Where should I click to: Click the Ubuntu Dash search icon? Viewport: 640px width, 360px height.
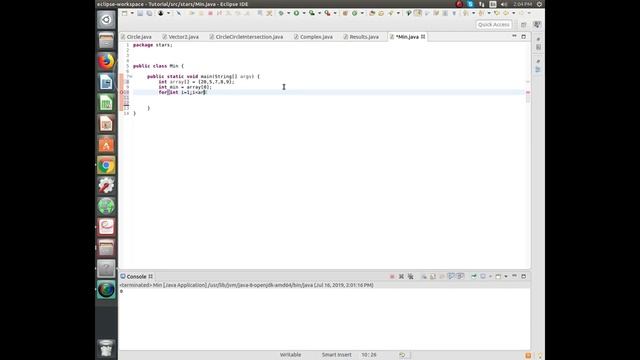click(106, 20)
